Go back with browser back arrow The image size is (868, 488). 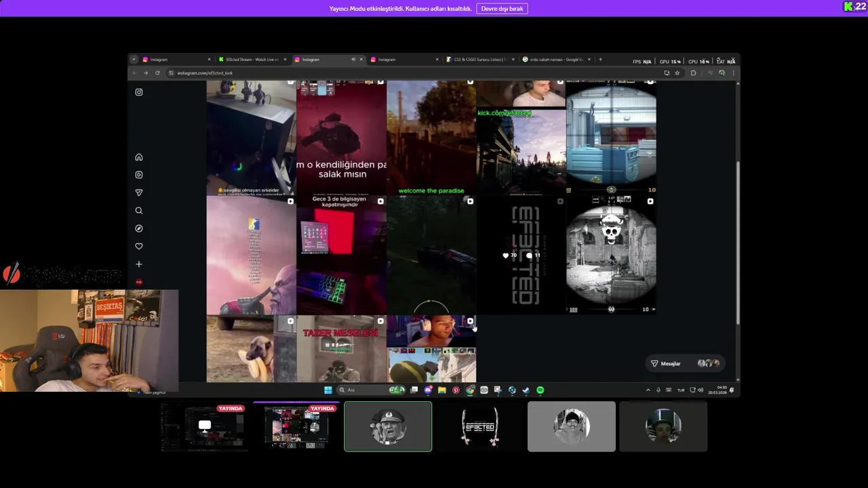pos(134,73)
